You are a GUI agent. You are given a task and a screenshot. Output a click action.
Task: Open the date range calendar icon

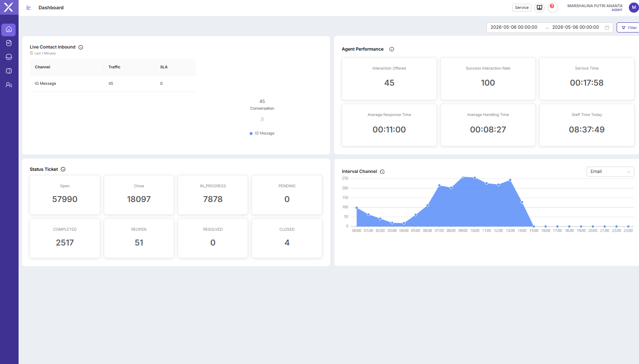pos(607,27)
